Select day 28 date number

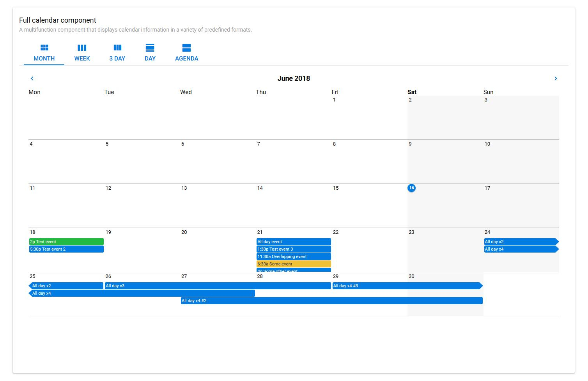[x=260, y=276]
